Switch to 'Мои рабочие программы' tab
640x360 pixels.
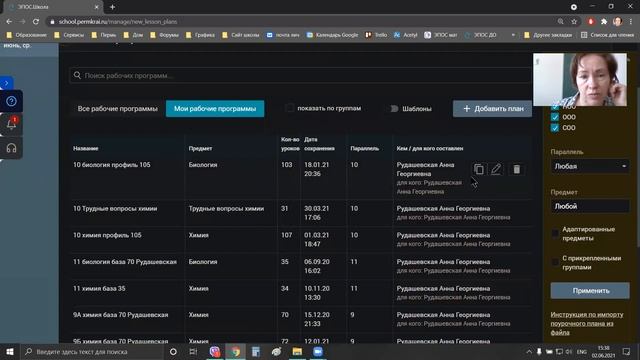[x=215, y=109]
